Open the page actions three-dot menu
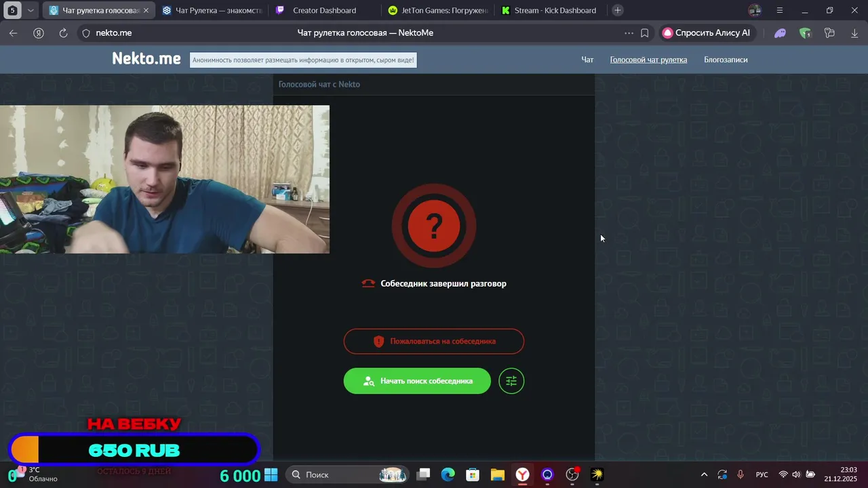Screen dimensions: 868x488 [x=629, y=33]
